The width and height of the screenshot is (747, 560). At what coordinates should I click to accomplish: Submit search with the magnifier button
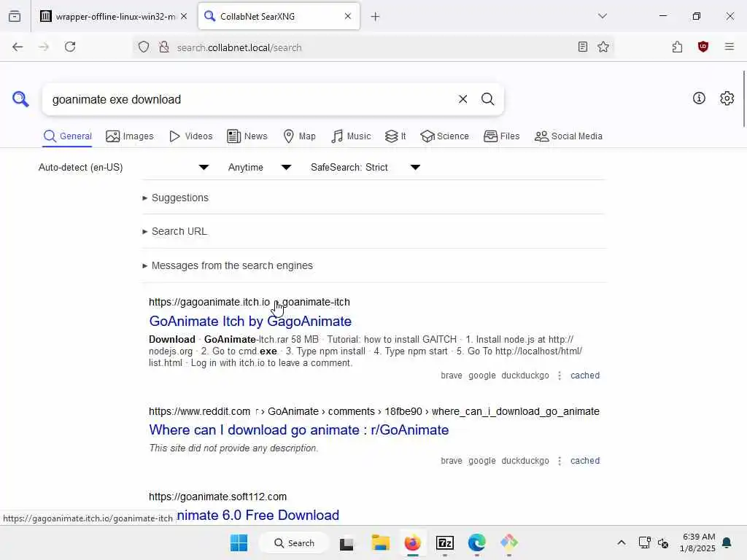(x=487, y=99)
